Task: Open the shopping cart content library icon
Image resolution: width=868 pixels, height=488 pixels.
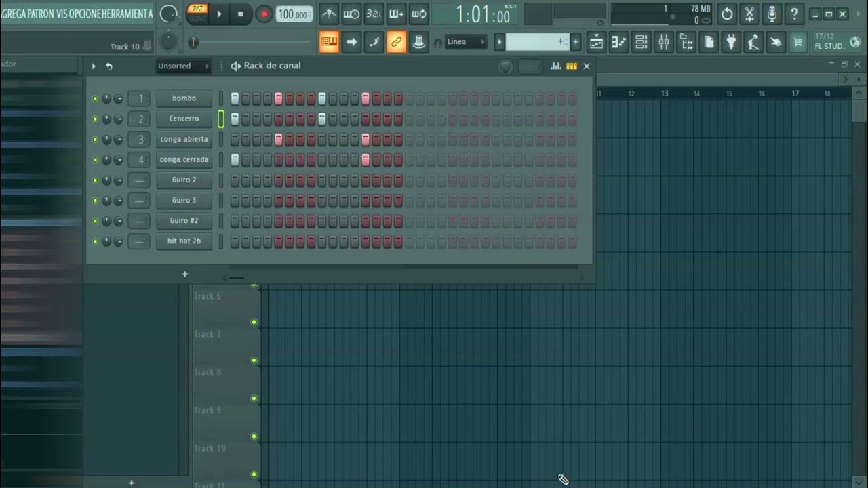Action: (798, 43)
